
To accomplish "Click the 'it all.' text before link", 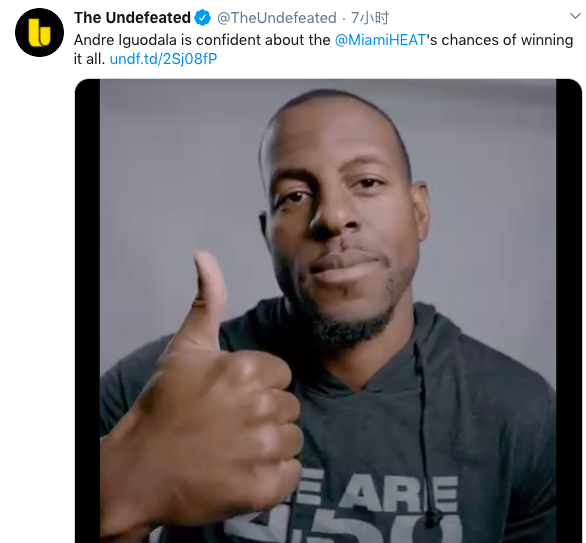I will tap(89, 59).
